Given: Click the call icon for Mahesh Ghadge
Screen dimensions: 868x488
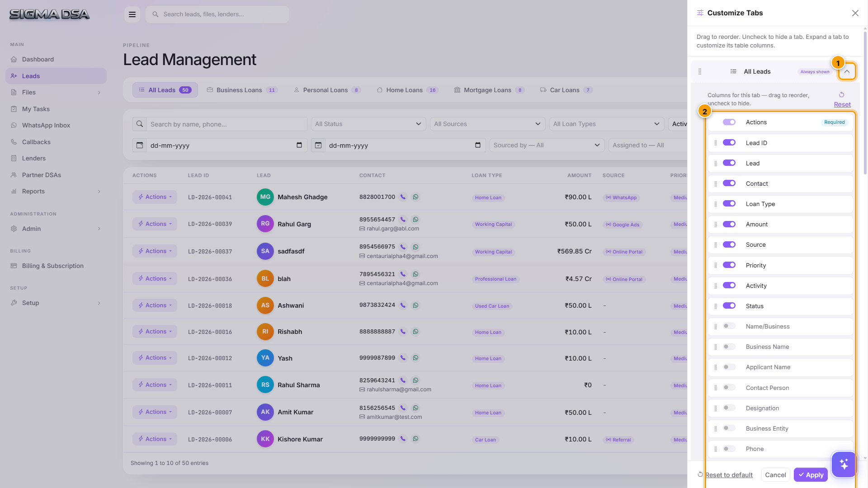Looking at the screenshot, I should click(403, 197).
